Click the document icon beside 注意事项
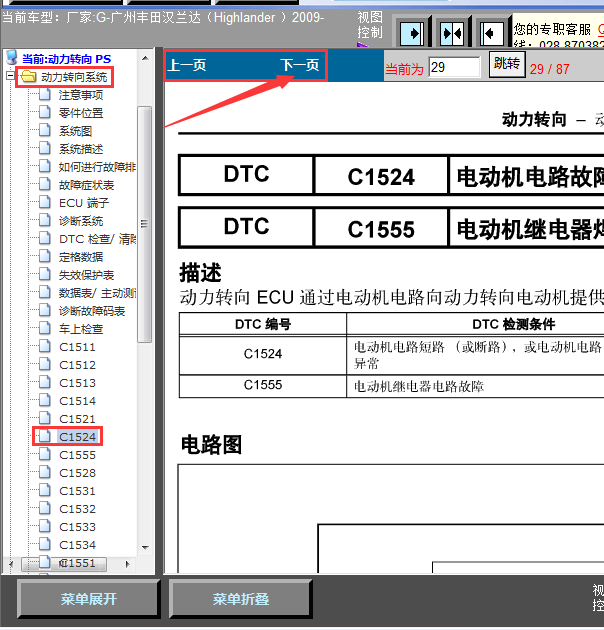The image size is (604, 630). coord(45,94)
